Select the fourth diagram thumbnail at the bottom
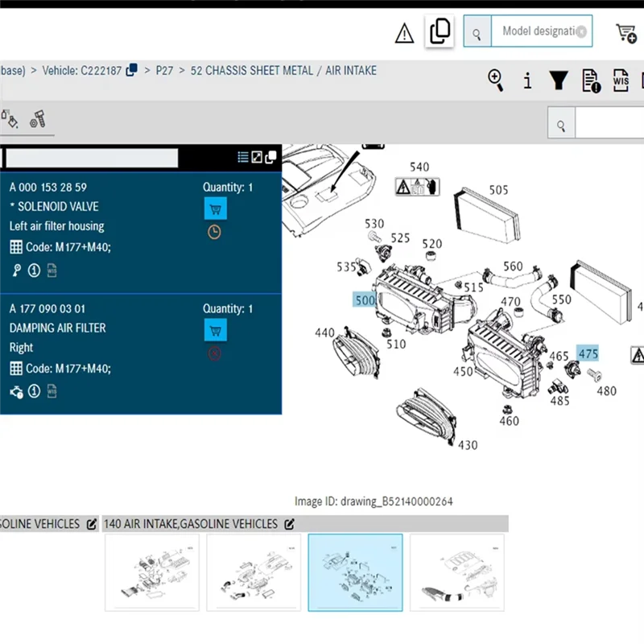This screenshot has height=644, width=644. (x=457, y=572)
